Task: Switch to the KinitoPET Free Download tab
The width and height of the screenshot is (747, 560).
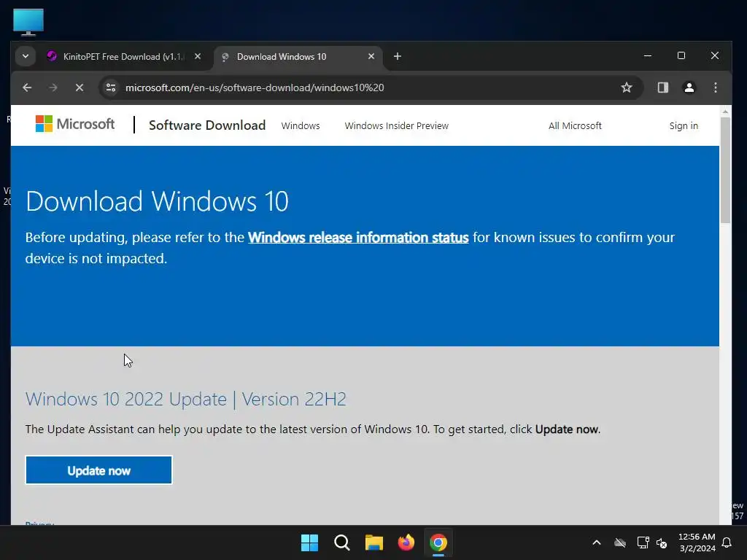Action: (123, 57)
